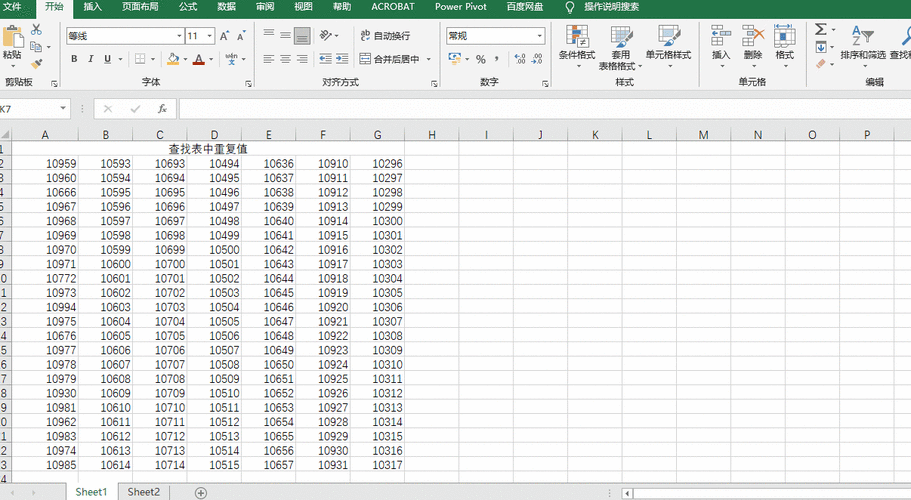Align text to middle
Viewport: 911px width, 500px height.
coord(285,35)
